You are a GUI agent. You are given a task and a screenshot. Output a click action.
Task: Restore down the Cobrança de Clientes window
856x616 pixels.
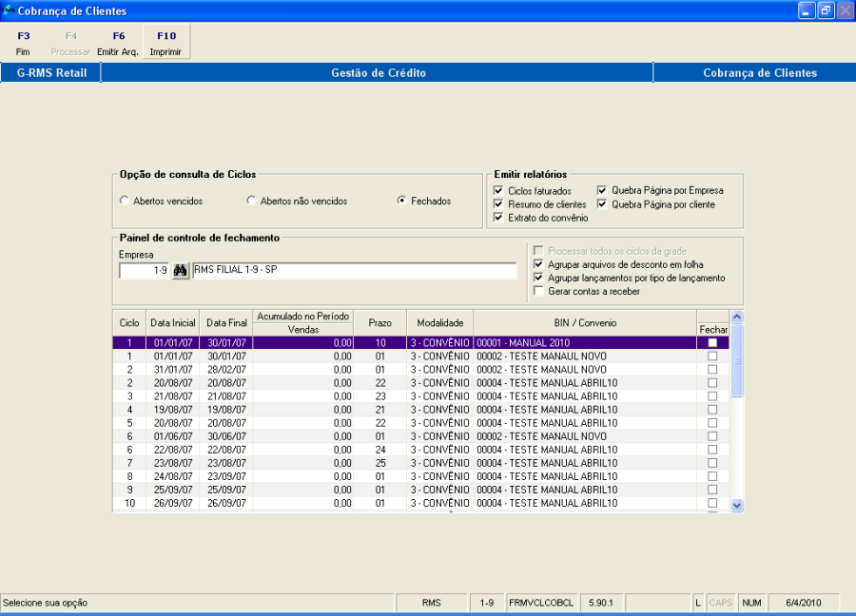pyautogui.click(x=826, y=10)
